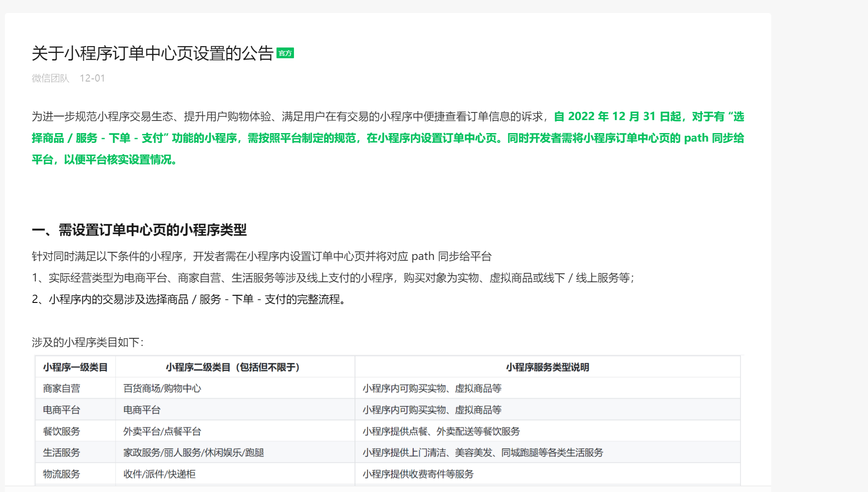The height and width of the screenshot is (492, 868).
Task: Open the 微信团队 author link
Action: pyautogui.click(x=50, y=78)
